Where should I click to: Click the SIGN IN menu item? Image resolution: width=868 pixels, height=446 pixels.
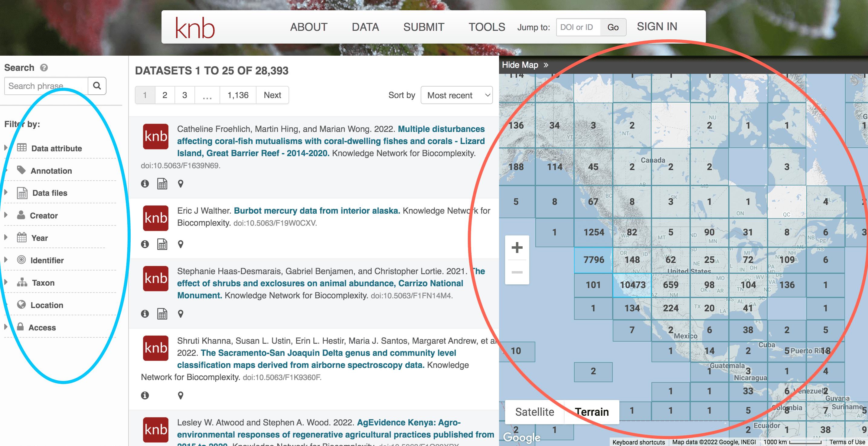656,26
